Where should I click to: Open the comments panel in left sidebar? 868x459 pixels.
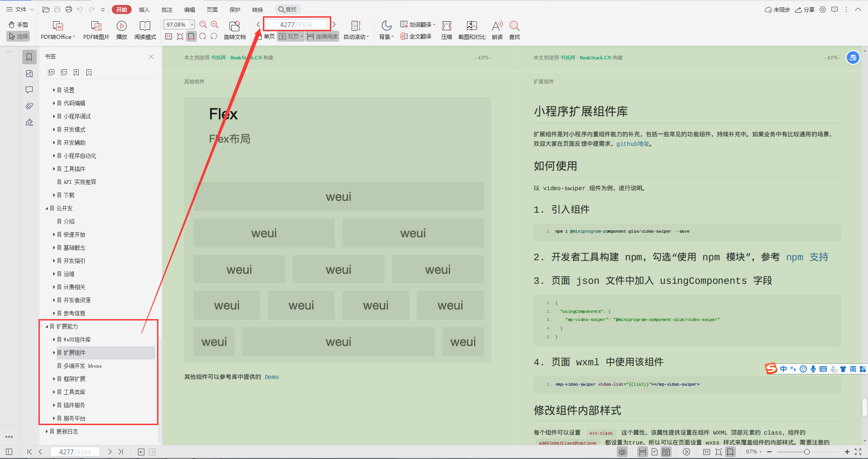coord(29,90)
